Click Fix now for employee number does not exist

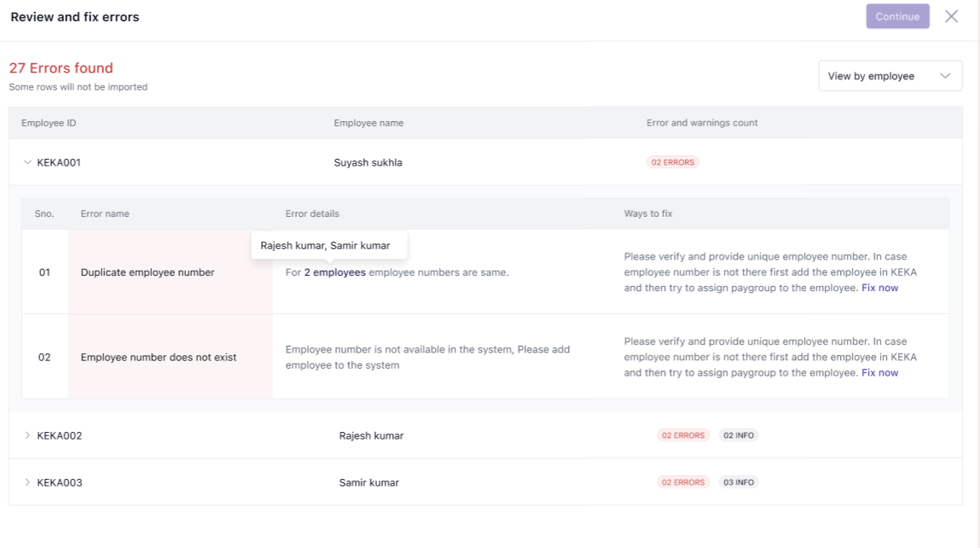879,373
